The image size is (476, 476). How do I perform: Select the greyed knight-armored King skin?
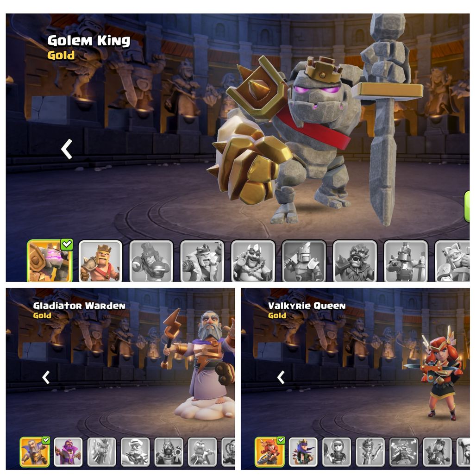[304, 261]
